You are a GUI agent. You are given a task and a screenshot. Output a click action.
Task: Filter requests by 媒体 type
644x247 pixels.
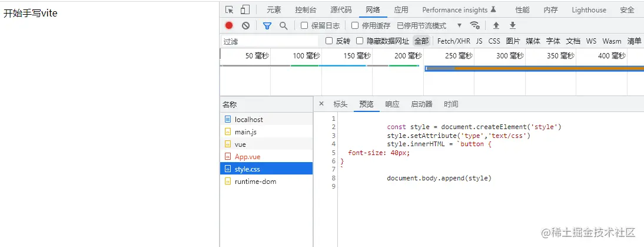(533, 41)
